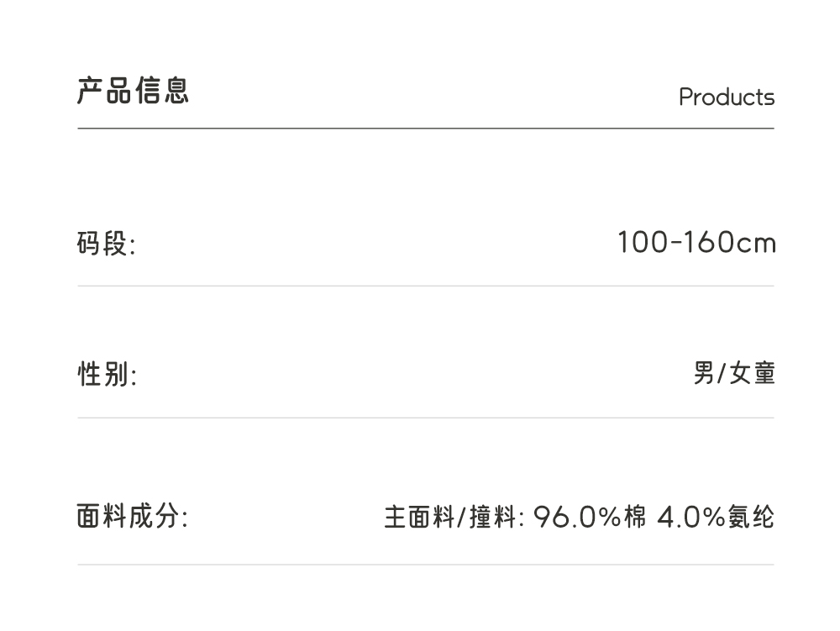The width and height of the screenshot is (840, 631).
Task: Select the 面料成分: row label
Action: [x=132, y=516]
